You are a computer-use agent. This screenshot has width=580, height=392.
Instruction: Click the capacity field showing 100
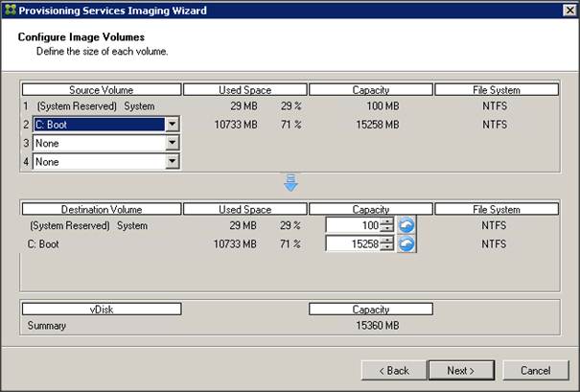(353, 225)
